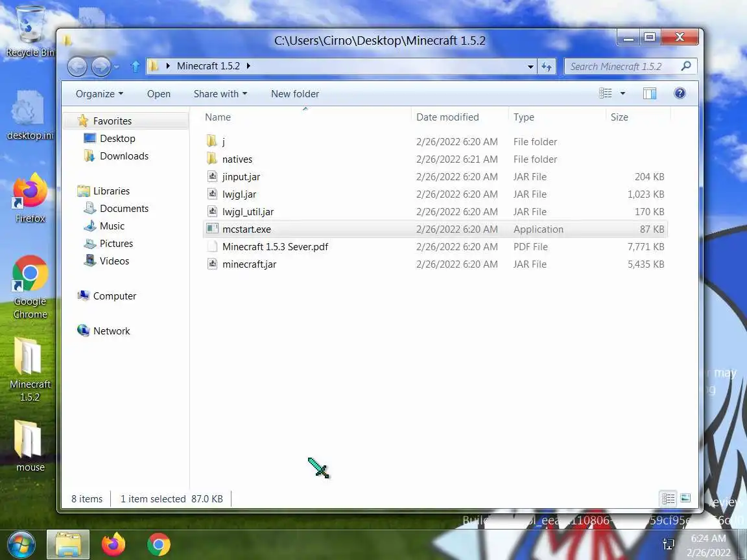The image size is (747, 560).
Task: Open recent pages dropdown beside forward arrow
Action: [x=117, y=67]
